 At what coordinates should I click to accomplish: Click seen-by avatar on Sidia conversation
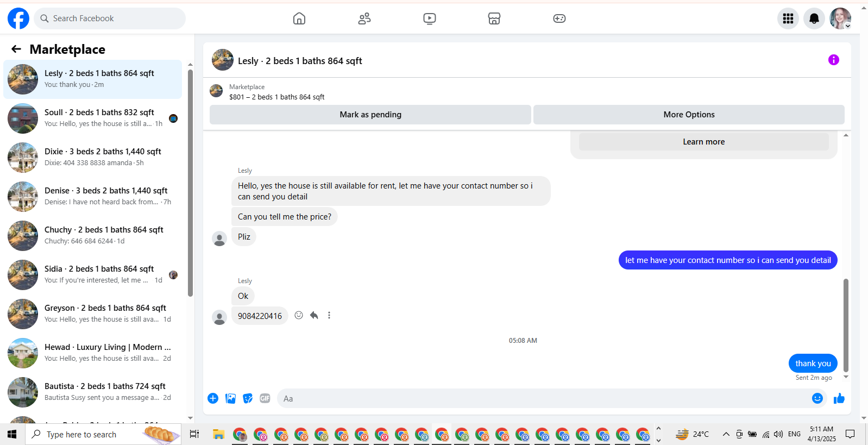173,275
